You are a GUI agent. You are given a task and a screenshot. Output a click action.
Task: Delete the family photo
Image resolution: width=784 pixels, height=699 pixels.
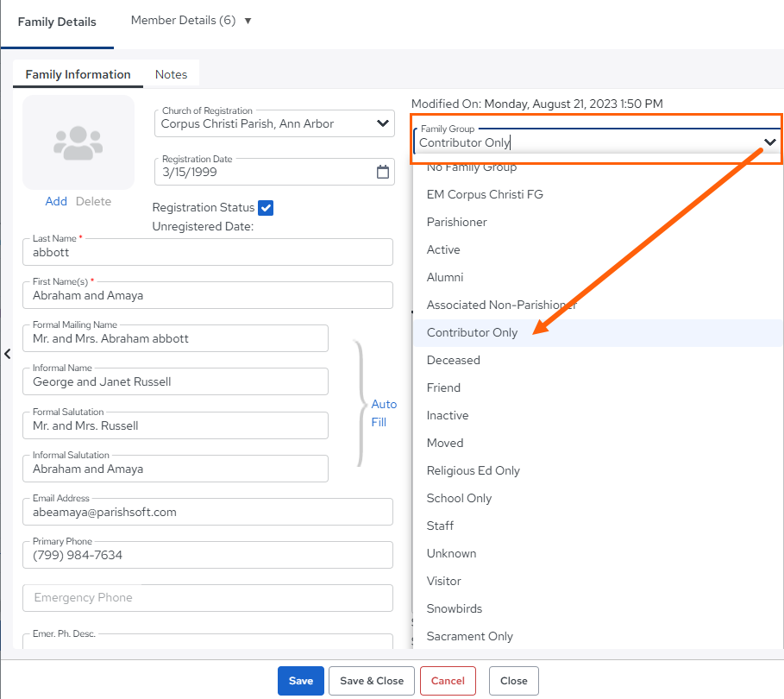[93, 201]
